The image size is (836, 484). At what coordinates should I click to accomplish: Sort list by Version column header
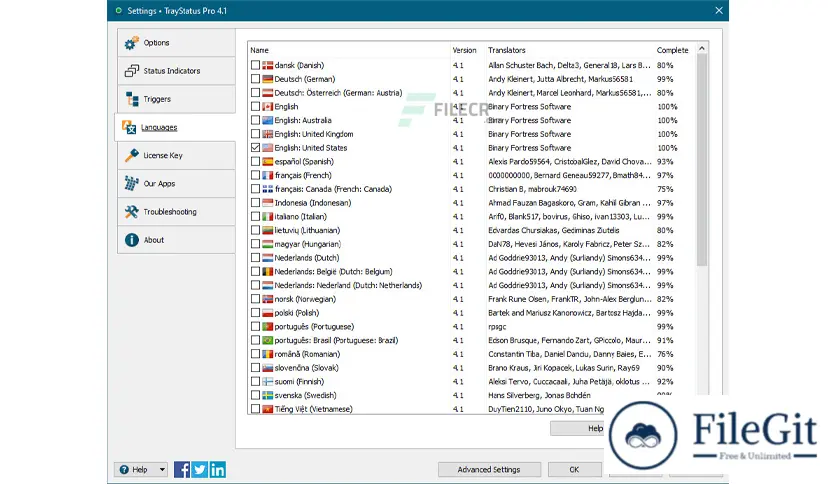468,50
